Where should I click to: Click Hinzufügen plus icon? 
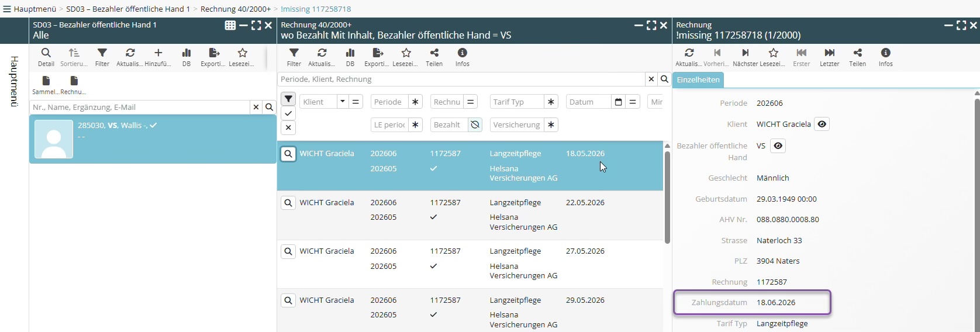pyautogui.click(x=158, y=57)
